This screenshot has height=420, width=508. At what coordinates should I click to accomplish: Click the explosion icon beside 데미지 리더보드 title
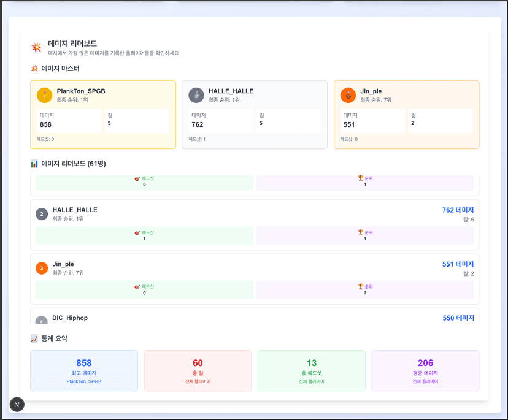click(x=36, y=47)
